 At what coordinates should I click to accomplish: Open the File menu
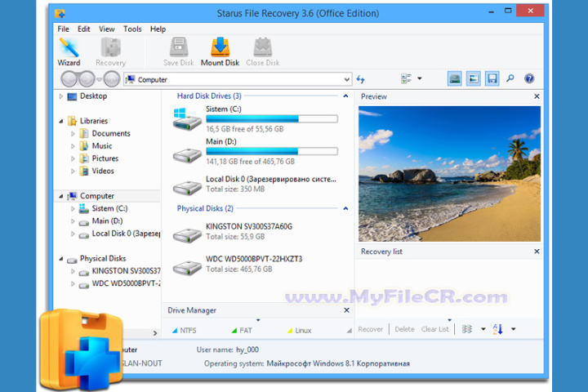point(63,29)
